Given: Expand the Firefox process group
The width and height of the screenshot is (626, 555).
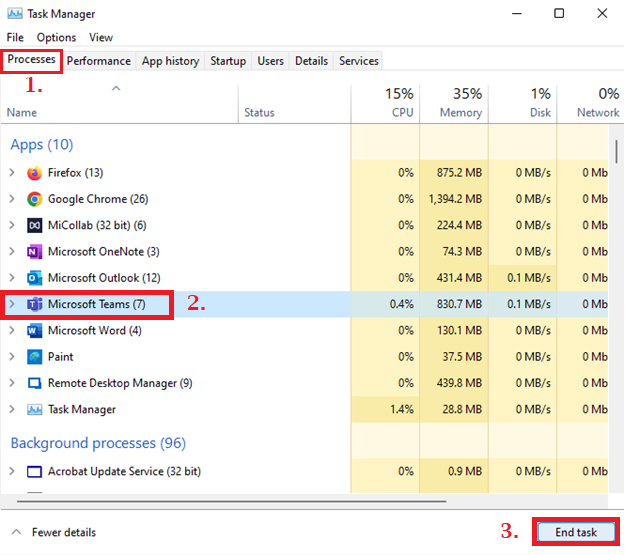Looking at the screenshot, I should point(12,172).
